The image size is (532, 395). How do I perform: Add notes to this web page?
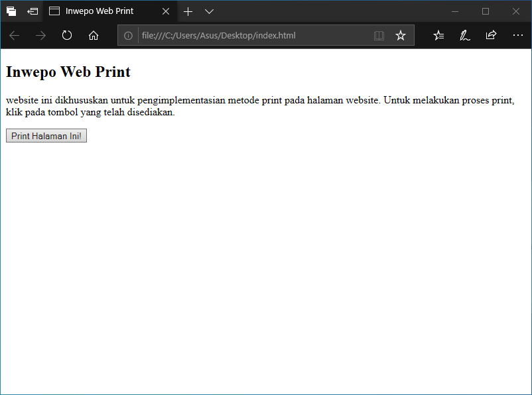pos(465,36)
